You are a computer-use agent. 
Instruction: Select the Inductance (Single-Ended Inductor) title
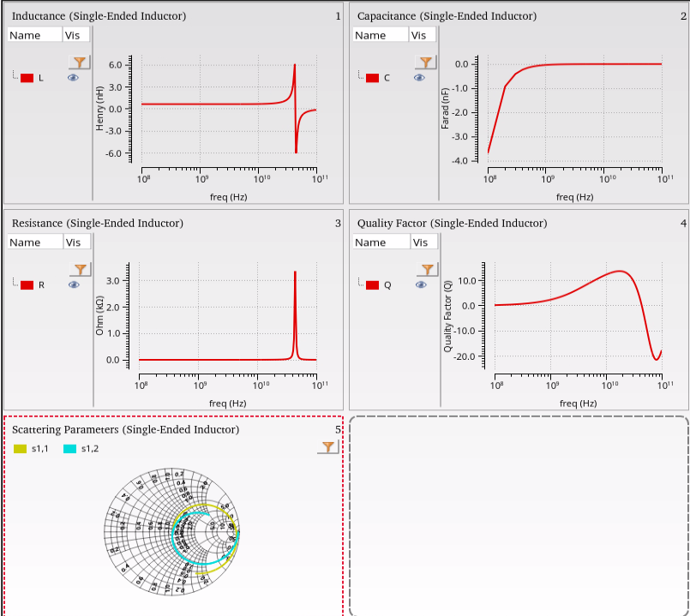[99, 15]
